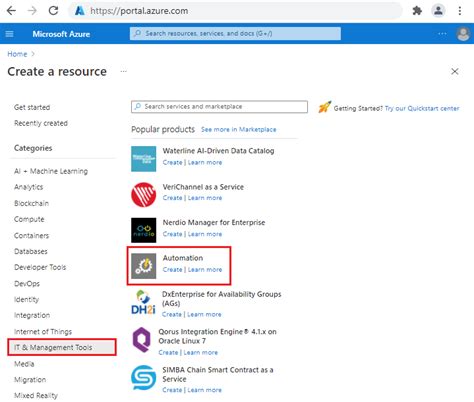
Task: Click the VeriChannel red circle logo
Action: (x=143, y=194)
